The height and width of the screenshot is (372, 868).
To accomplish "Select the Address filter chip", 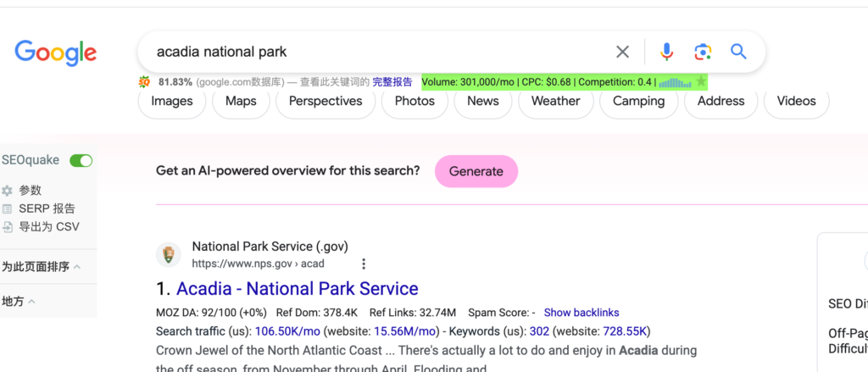I will pyautogui.click(x=721, y=102).
